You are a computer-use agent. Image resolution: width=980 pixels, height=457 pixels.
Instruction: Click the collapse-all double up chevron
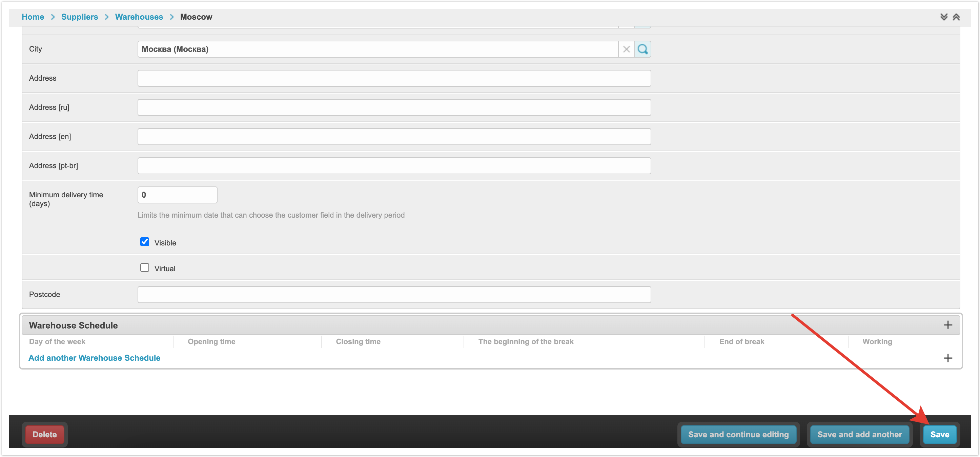click(956, 17)
